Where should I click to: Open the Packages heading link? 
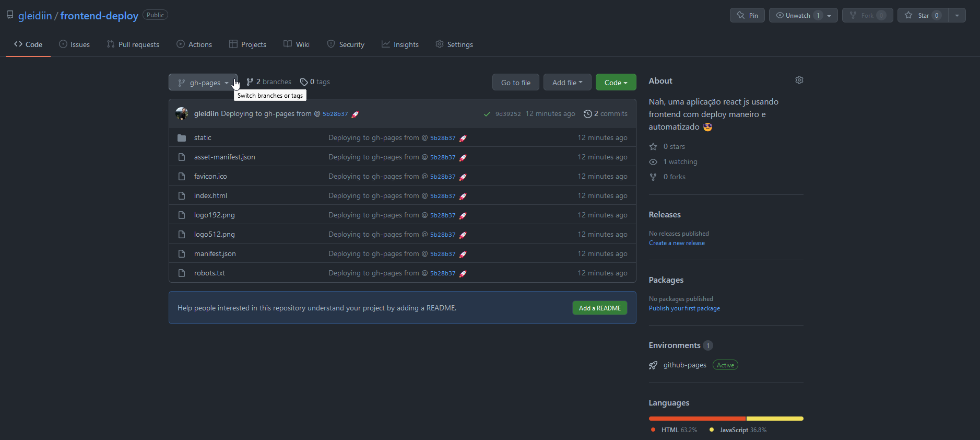pos(666,280)
